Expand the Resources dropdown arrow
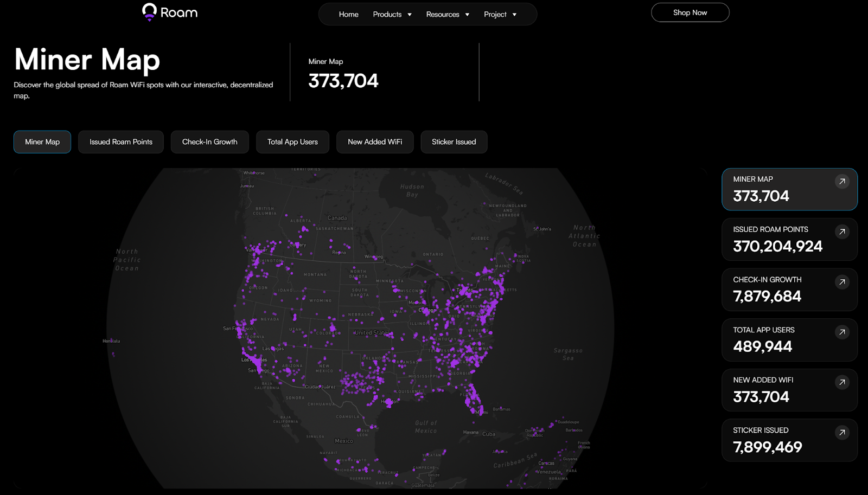 click(x=467, y=15)
